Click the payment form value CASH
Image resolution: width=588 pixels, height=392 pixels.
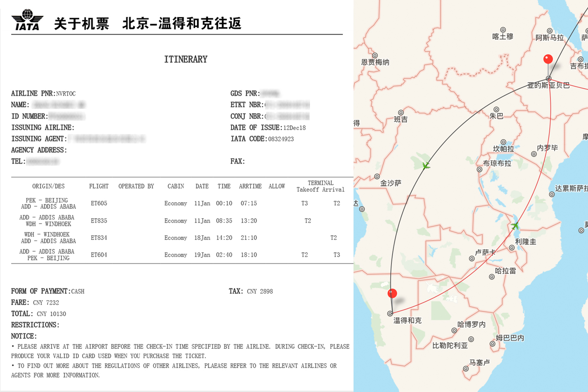click(78, 292)
